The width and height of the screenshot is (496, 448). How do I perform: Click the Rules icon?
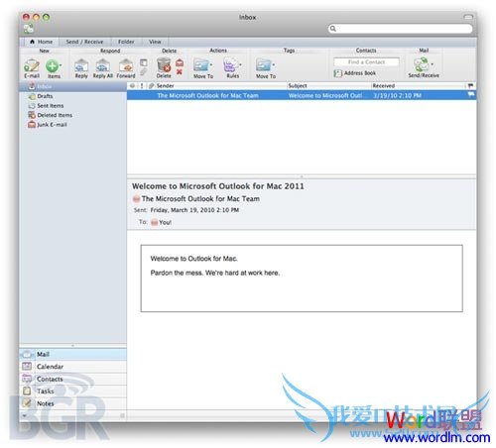230,65
